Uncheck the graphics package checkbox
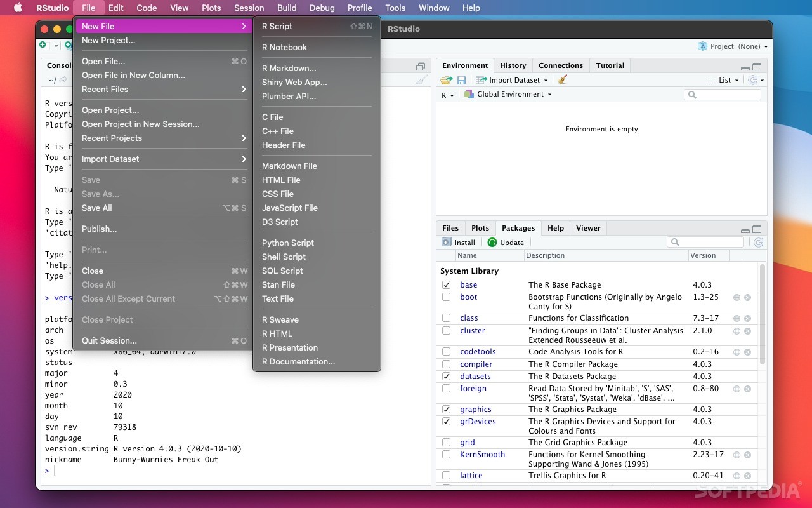 click(x=447, y=410)
